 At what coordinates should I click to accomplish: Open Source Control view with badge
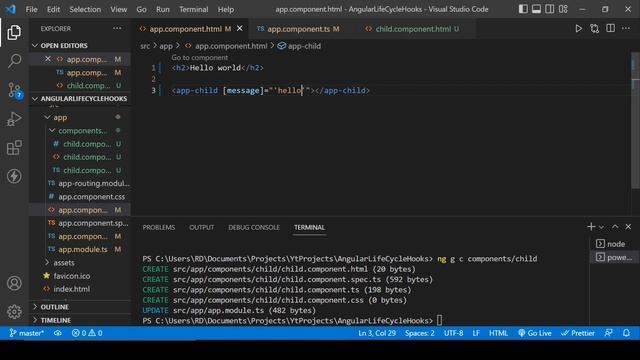pos(15,90)
